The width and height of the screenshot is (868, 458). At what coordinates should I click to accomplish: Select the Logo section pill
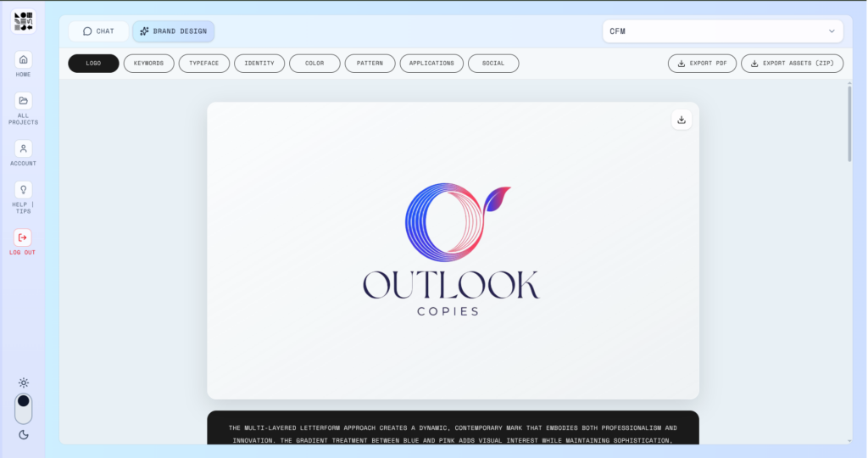[x=93, y=63]
